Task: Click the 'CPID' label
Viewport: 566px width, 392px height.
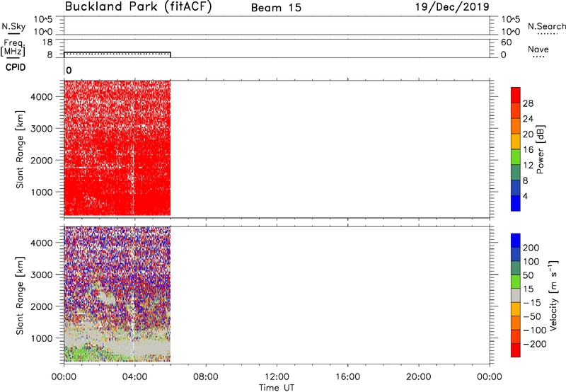Action: (x=16, y=67)
